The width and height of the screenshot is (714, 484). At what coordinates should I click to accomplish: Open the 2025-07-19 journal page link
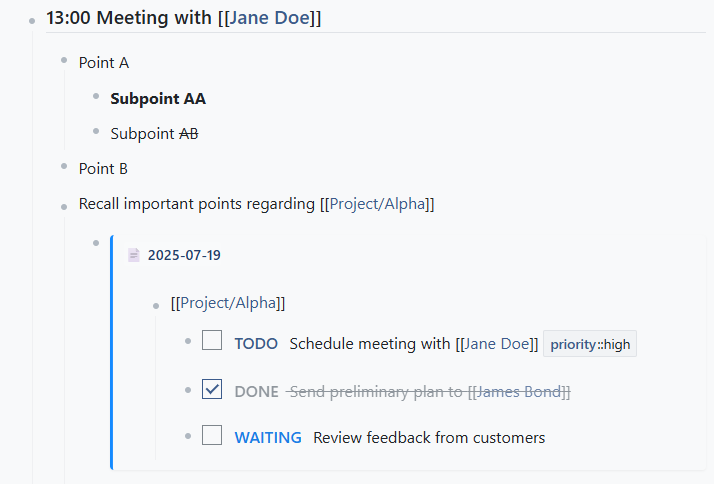(x=184, y=255)
